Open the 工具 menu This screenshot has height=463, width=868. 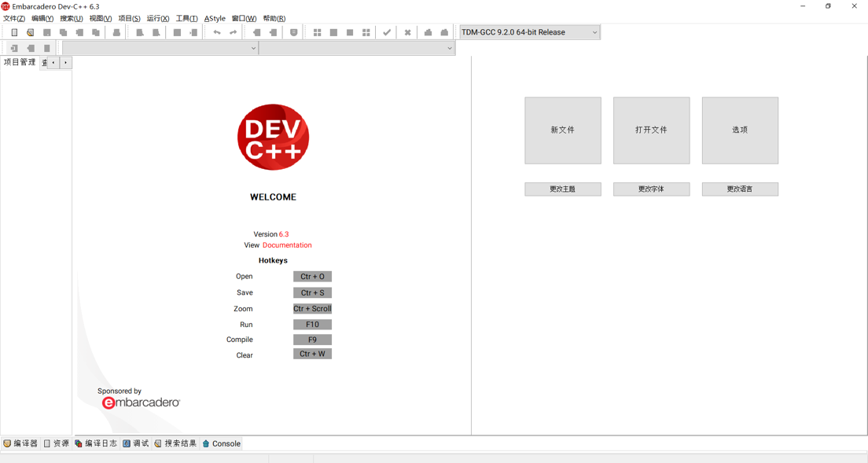coord(187,18)
